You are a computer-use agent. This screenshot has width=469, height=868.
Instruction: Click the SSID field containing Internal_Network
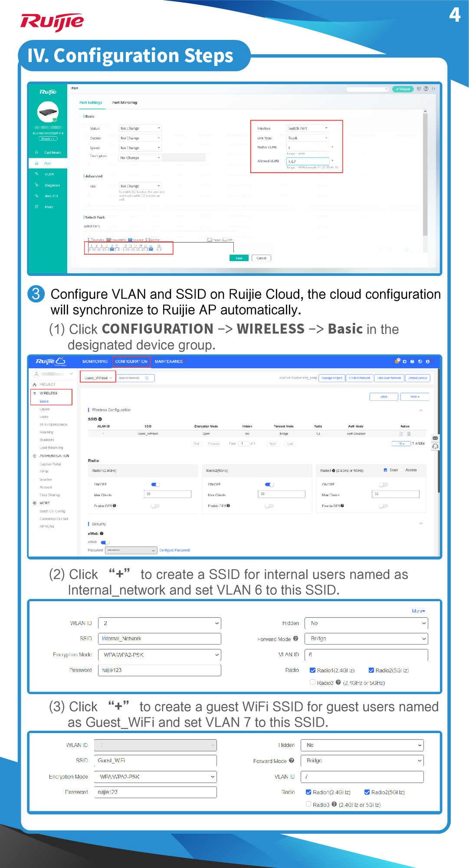click(x=160, y=639)
